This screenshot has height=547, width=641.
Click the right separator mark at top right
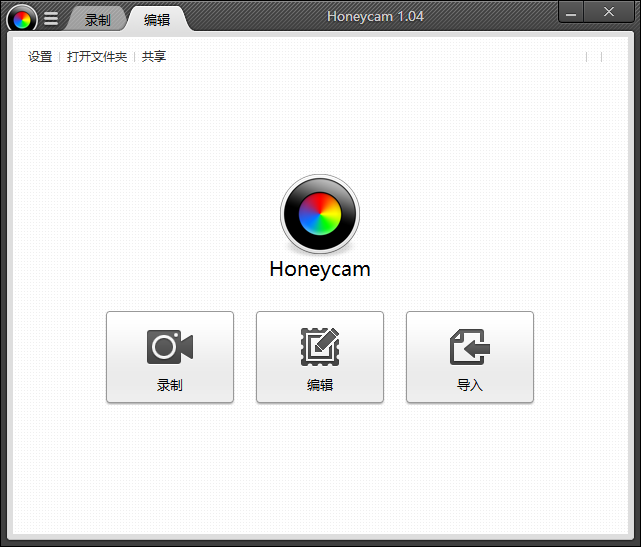pyautogui.click(x=601, y=57)
